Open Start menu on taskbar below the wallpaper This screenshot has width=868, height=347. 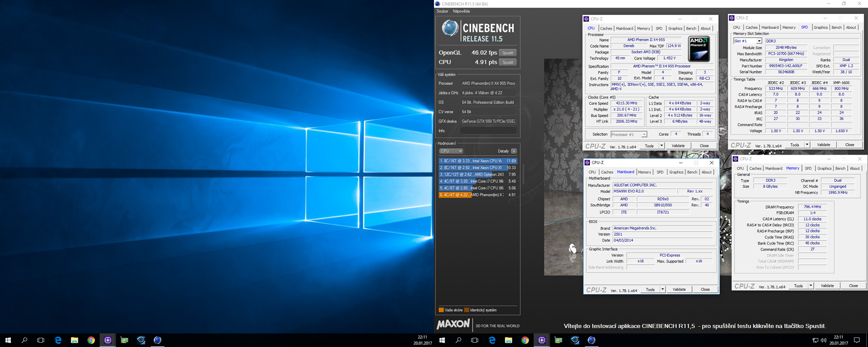(8, 340)
